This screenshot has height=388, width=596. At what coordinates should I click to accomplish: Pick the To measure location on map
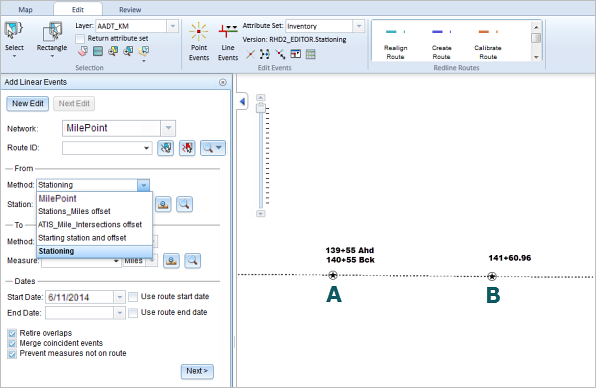(171, 261)
